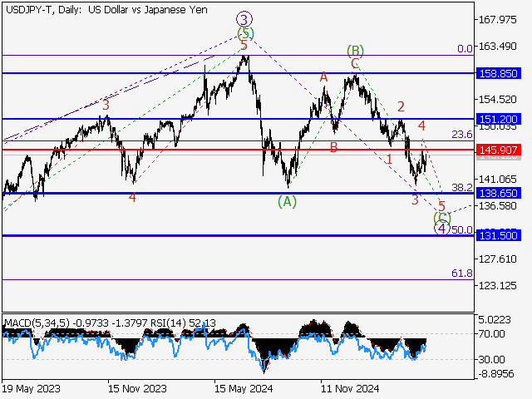
Task: Click the USDJPY-T Daily chart title
Action: tap(104, 7)
